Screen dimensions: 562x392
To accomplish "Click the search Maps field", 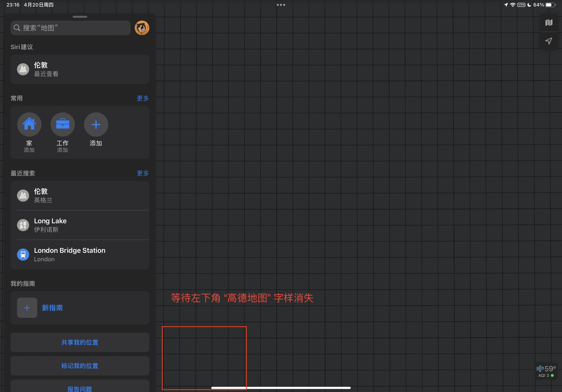I will (x=70, y=28).
